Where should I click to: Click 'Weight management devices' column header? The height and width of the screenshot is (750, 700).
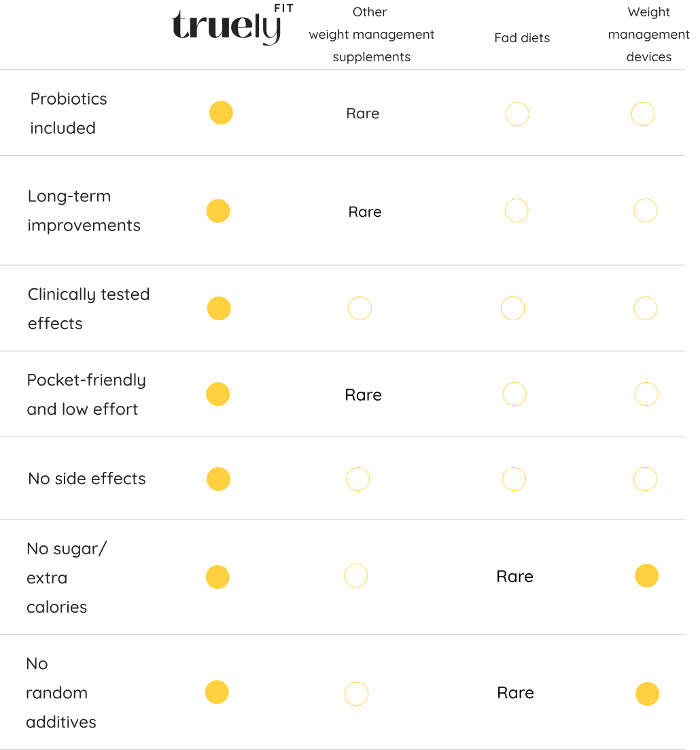[x=648, y=35]
